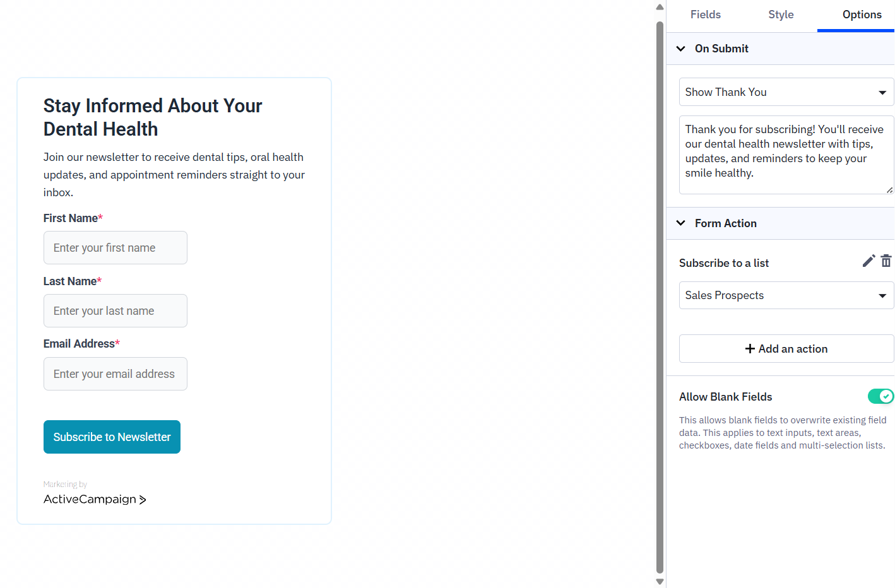Click the First Name input field
This screenshot has height=588, width=895.
pyautogui.click(x=115, y=247)
